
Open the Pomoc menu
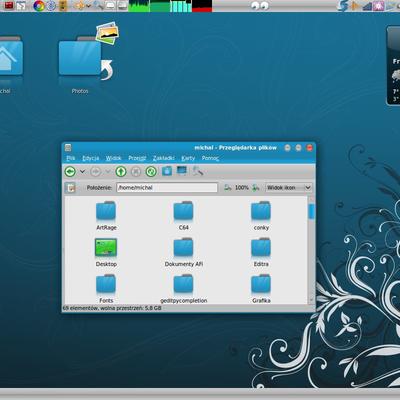(210, 158)
